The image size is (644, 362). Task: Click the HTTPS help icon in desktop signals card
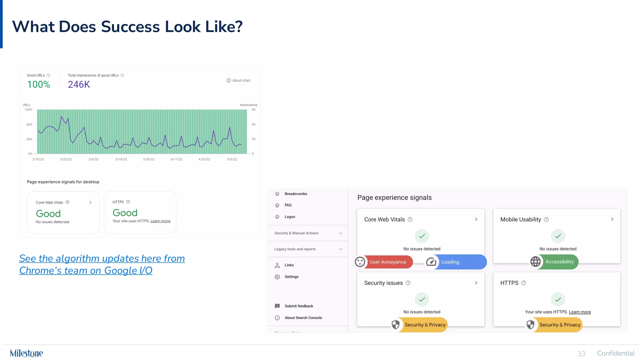click(128, 202)
